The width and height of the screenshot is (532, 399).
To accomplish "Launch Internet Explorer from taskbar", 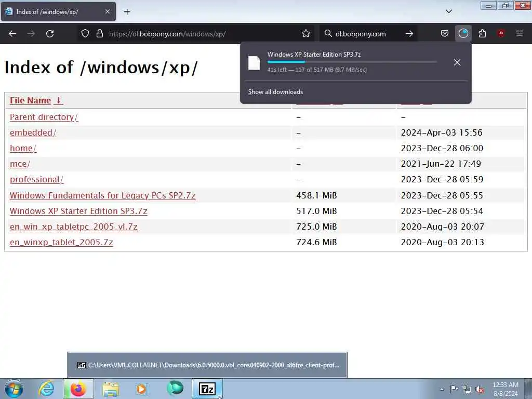I will coord(46,389).
